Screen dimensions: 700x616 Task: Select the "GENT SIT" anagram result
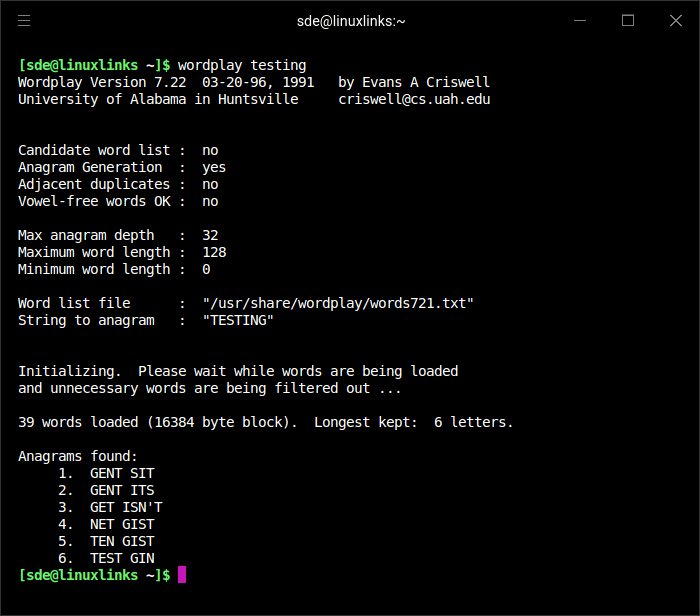(122, 473)
